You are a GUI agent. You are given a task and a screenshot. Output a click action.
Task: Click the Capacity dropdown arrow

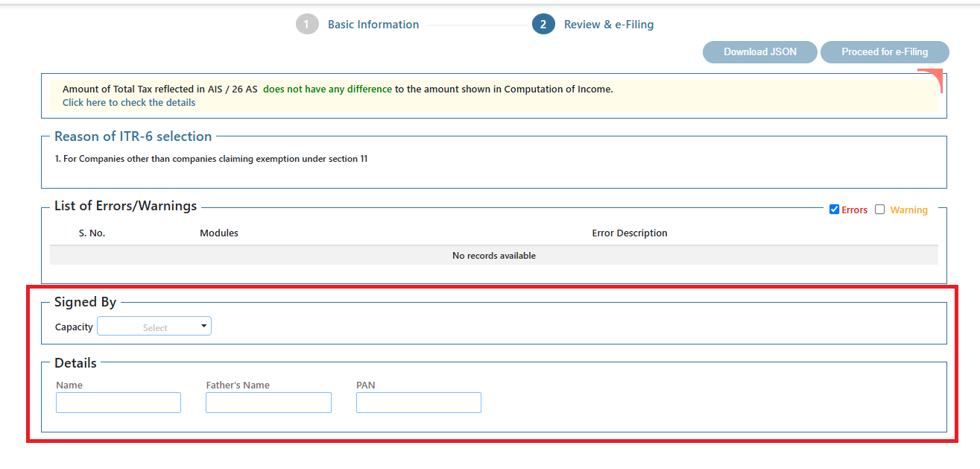point(203,327)
